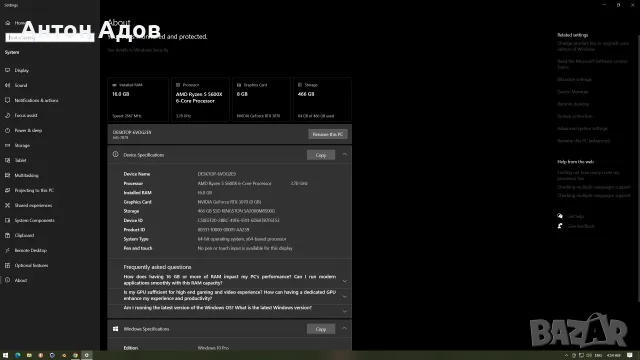Click the System Components icon
This screenshot has height=360, width=640.
point(7,220)
